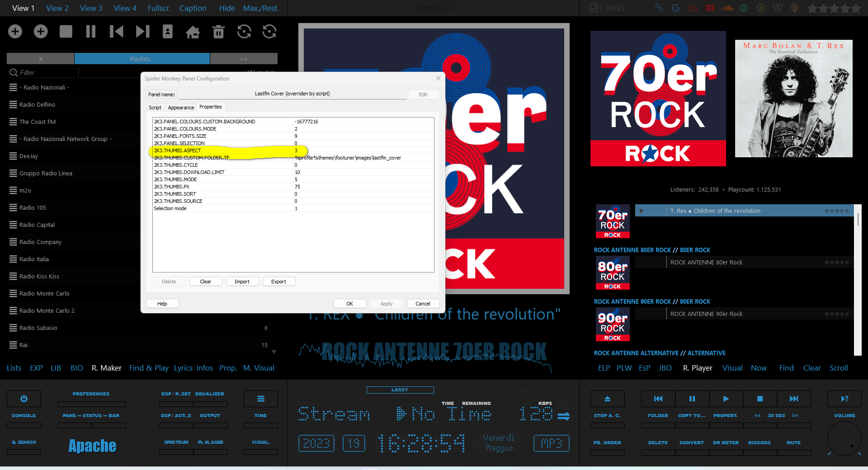Click the down arrow scrolling the playlist list
Viewport: 868px width, 470px height.
point(274,352)
